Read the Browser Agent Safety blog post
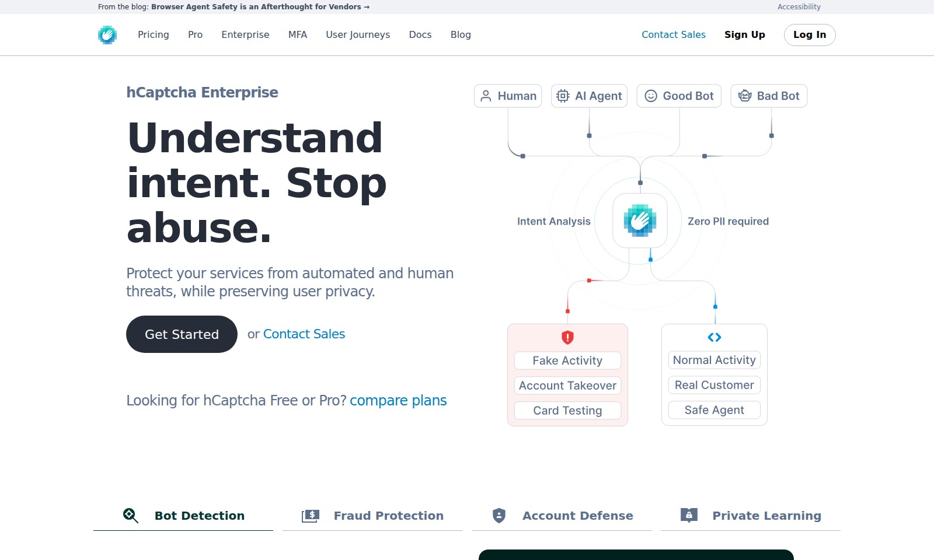This screenshot has width=934, height=560. pyautogui.click(x=260, y=7)
